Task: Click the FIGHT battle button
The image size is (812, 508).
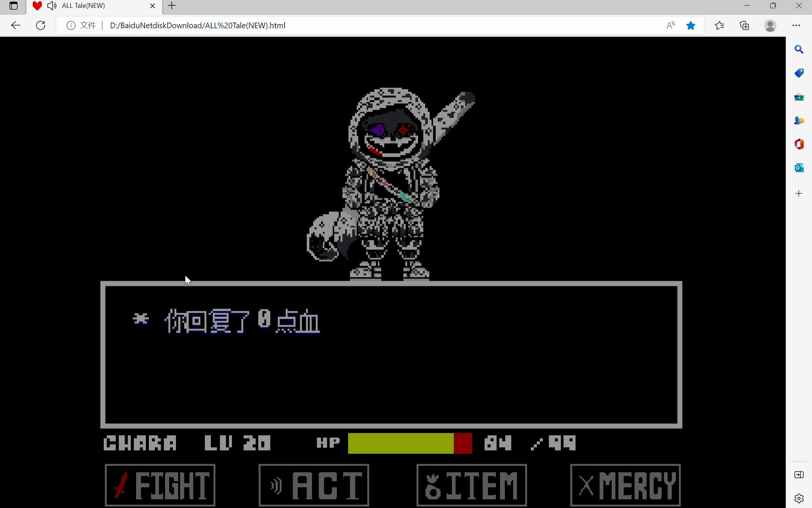Action: (160, 485)
